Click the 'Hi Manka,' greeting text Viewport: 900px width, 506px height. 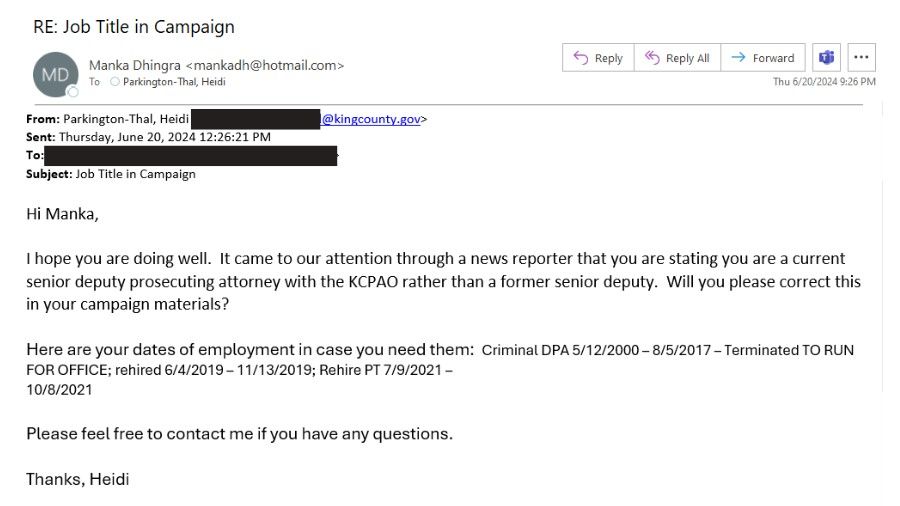[x=63, y=214]
